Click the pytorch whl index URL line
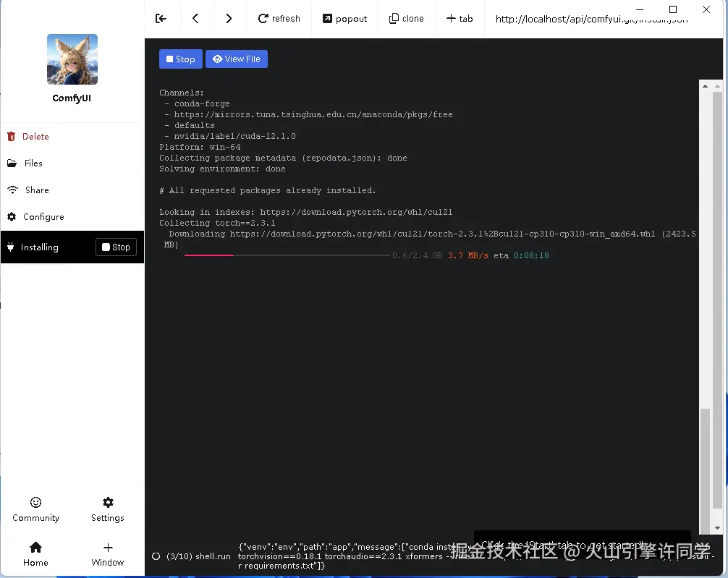728x578 pixels. tap(306, 212)
